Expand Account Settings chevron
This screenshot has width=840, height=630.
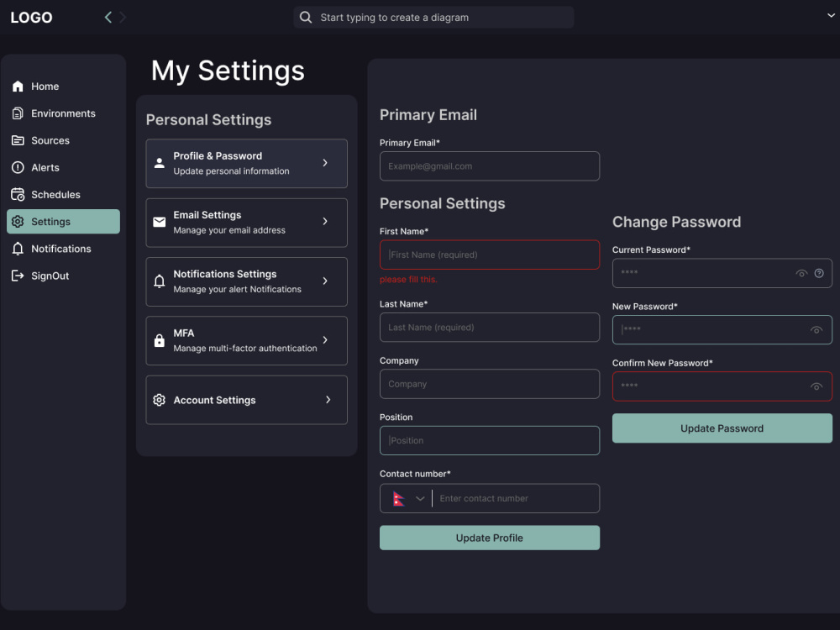[328, 400]
